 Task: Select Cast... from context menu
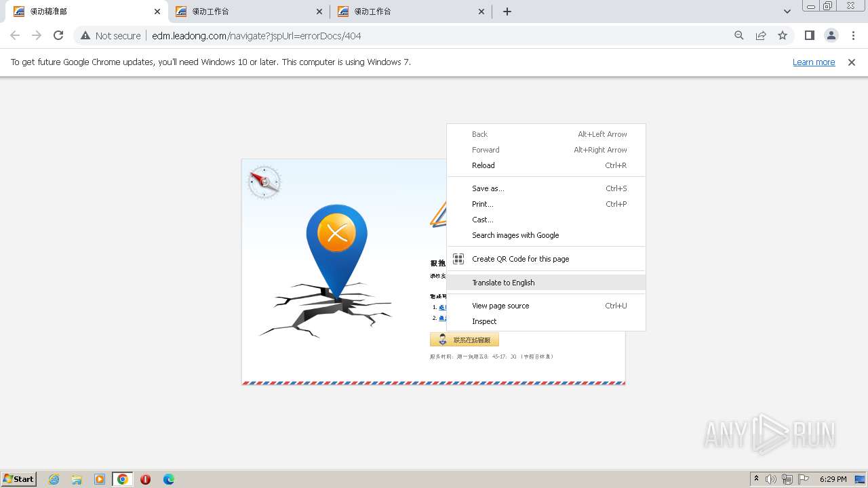pyautogui.click(x=546, y=220)
